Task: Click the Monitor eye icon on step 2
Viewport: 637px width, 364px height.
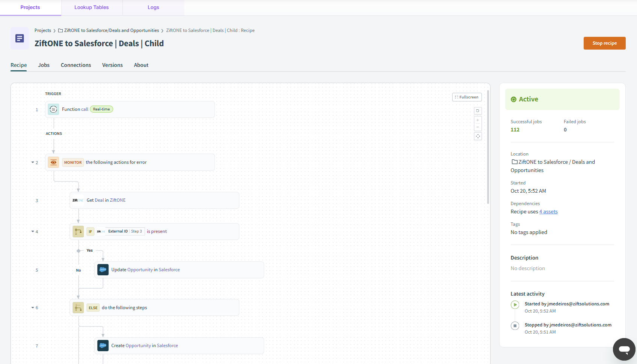Action: [x=53, y=162]
